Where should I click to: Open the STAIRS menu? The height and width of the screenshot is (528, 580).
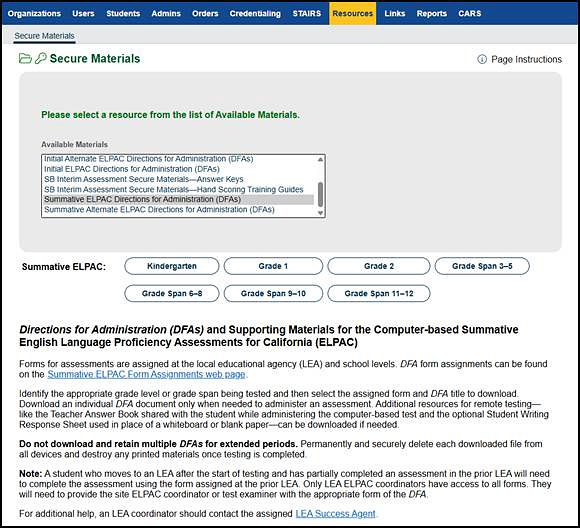pos(307,13)
